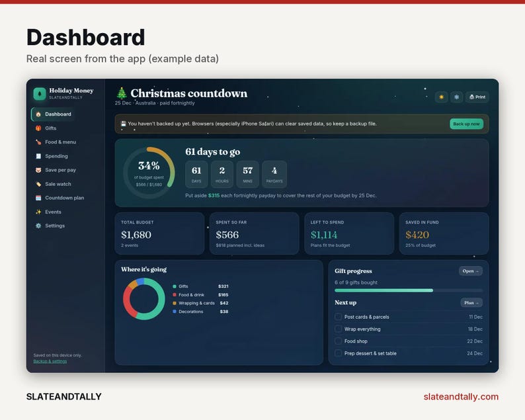
Task: Click the '$315' fortnightly amount
Action: [214, 195]
